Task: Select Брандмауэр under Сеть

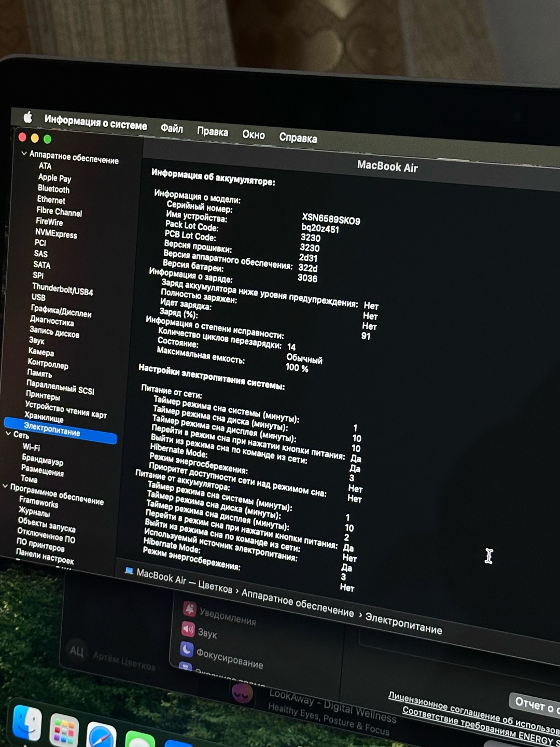Action: pos(43,459)
